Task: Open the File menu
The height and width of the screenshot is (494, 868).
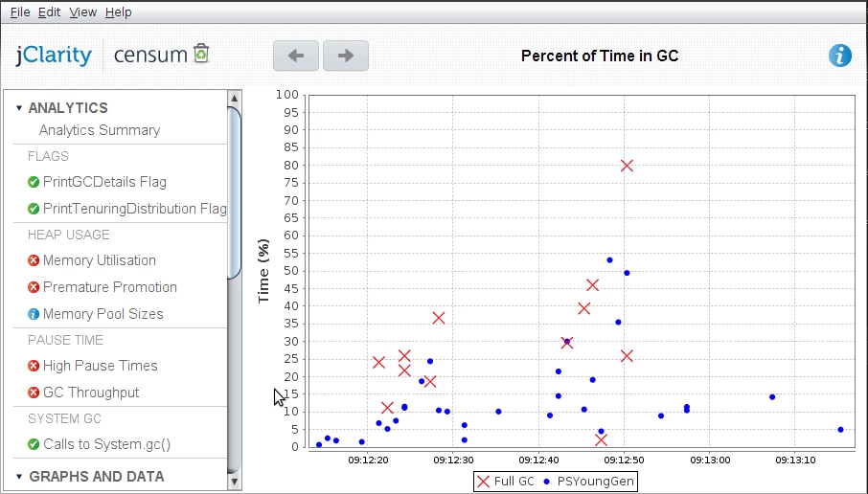Action: 20,12
